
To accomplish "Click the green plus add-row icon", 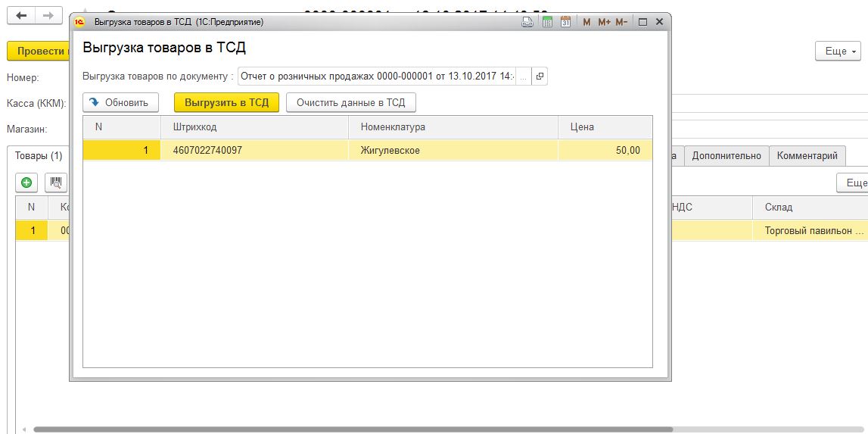I will pos(26,183).
